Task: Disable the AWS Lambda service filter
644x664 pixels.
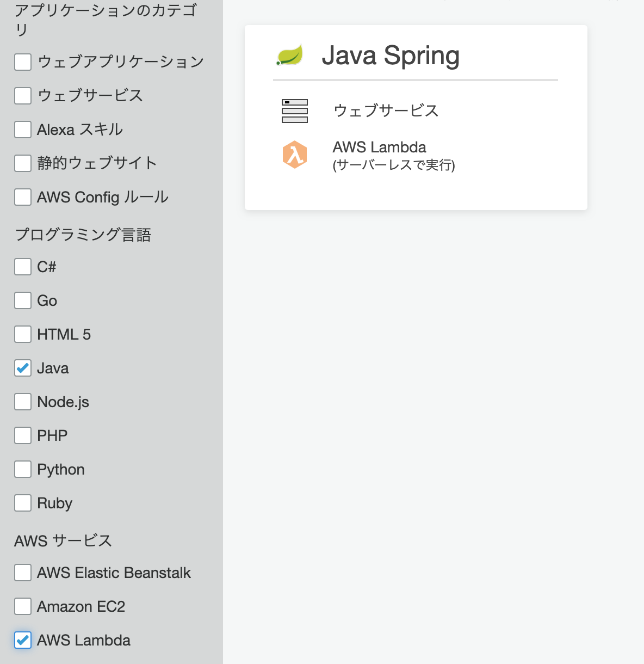Action: (22, 640)
